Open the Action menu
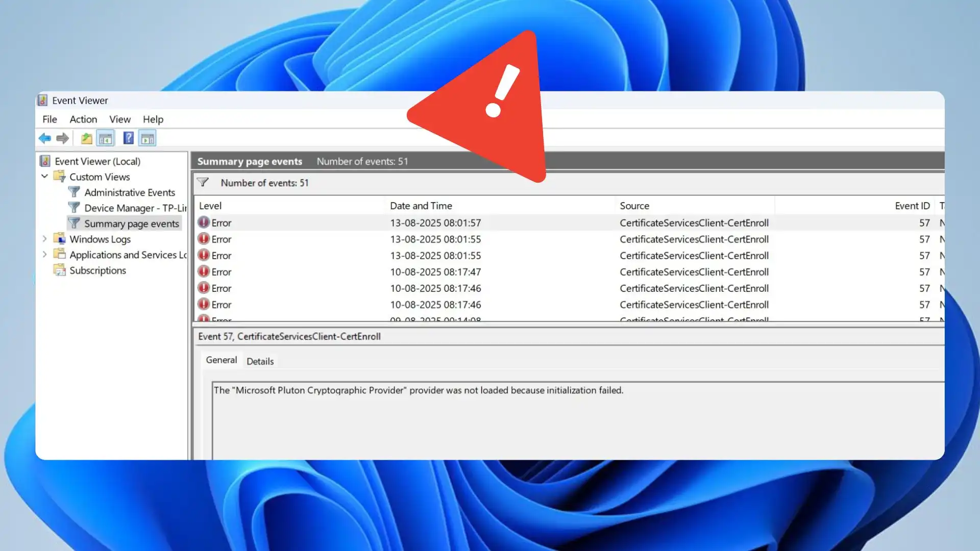 click(x=83, y=119)
